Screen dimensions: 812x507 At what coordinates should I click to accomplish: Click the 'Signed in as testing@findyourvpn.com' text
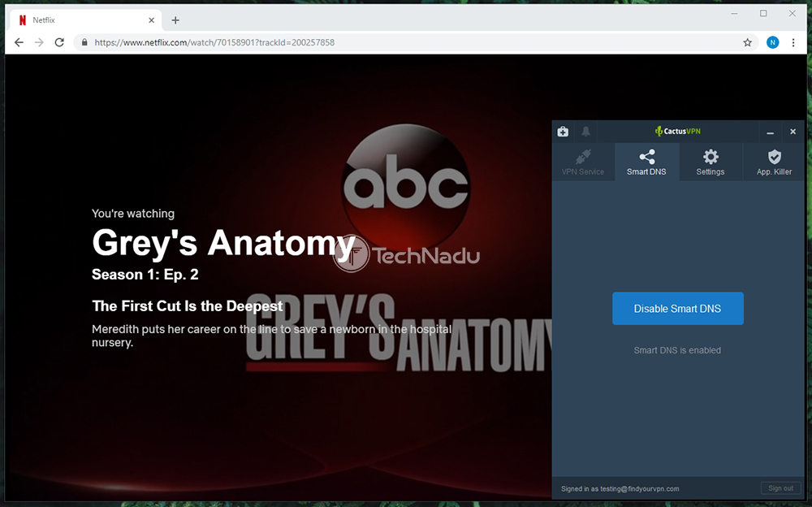tap(620, 489)
